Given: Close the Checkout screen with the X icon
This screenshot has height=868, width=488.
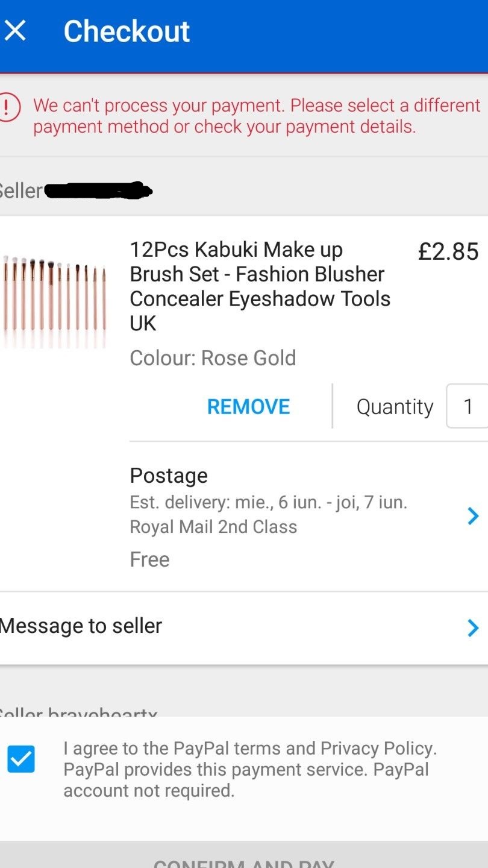Looking at the screenshot, I should point(15,31).
